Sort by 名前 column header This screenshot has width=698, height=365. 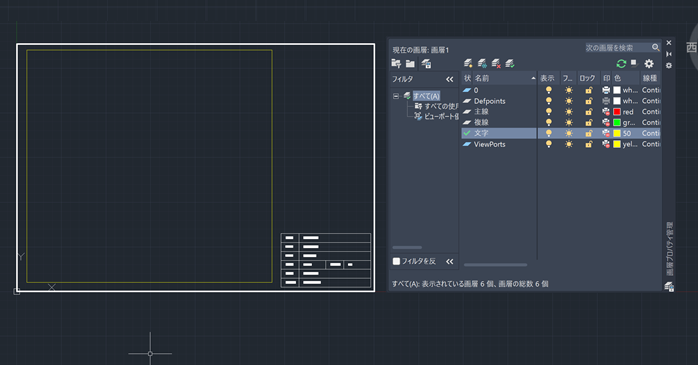(x=504, y=78)
